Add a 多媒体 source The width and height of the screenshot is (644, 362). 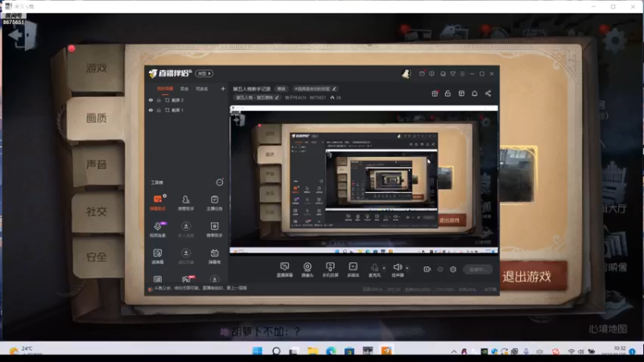tap(353, 269)
